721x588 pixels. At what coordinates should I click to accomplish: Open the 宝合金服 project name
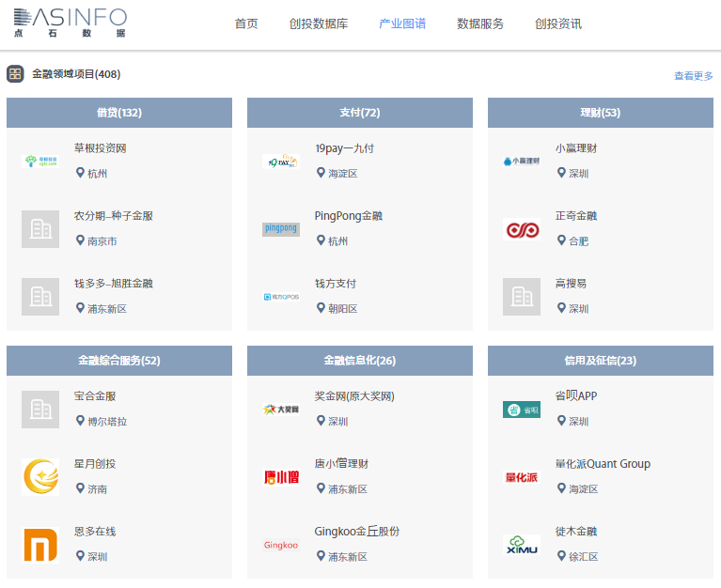coord(95,396)
